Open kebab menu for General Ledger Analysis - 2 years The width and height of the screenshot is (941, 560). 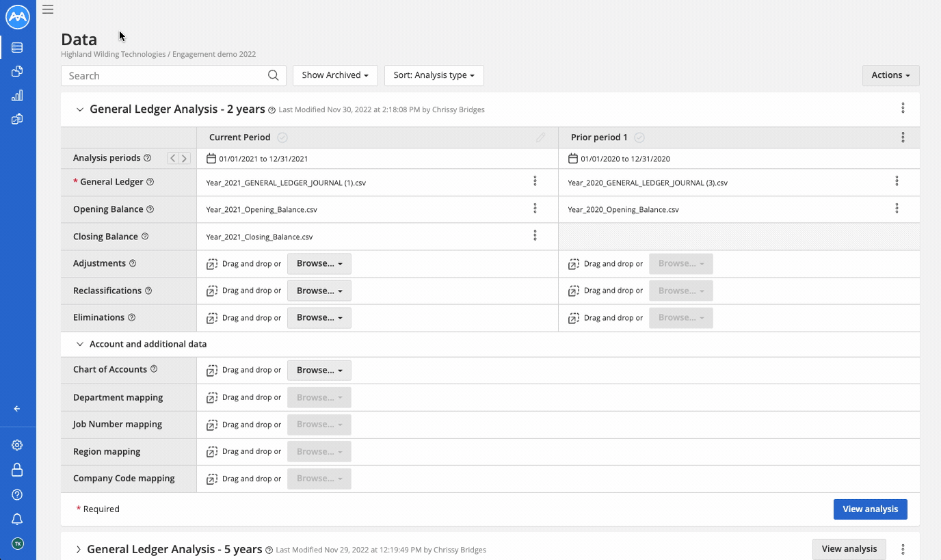[903, 108]
